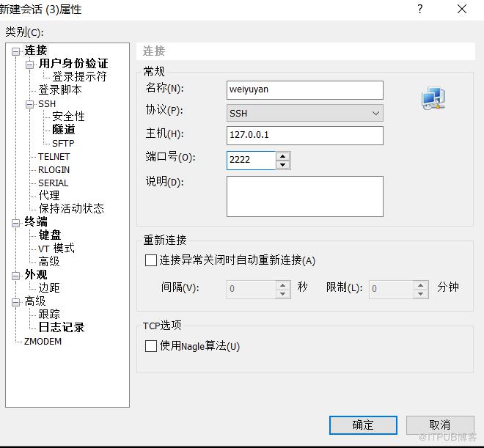Select 键盘 keyboard settings item
484x448 pixels.
tap(50, 235)
